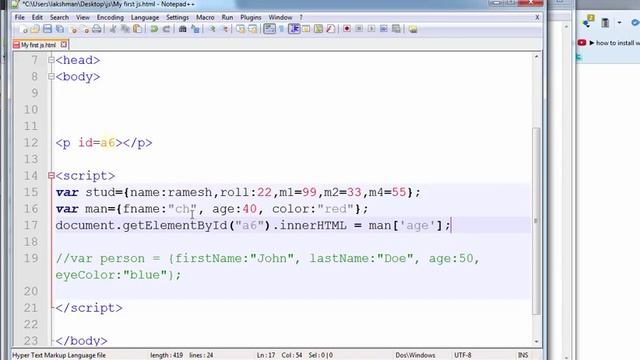Open the Language menu
The height and width of the screenshot is (360, 640).
(145, 18)
